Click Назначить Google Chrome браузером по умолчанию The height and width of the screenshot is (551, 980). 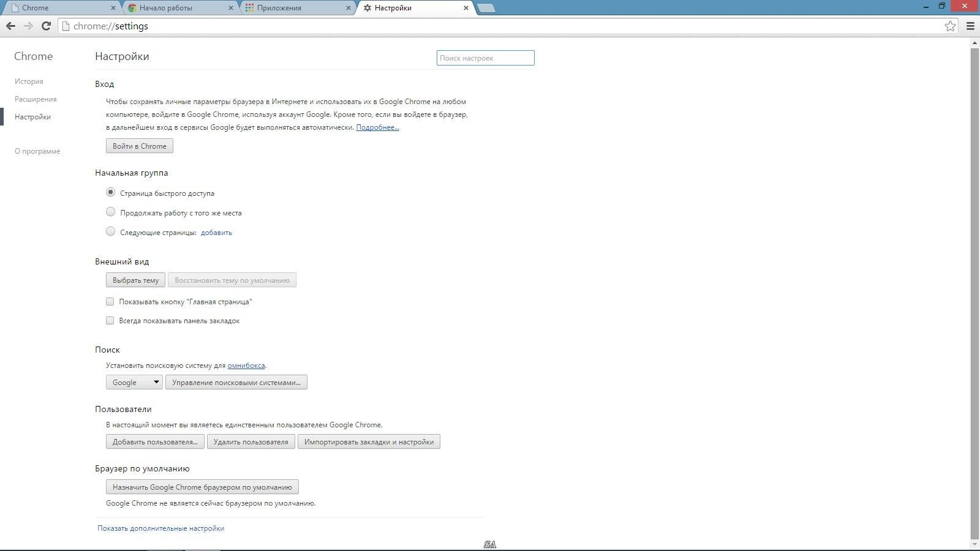(x=202, y=487)
